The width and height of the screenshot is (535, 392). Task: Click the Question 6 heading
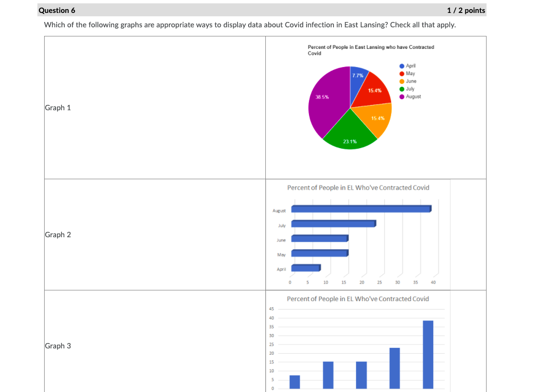[x=57, y=10]
